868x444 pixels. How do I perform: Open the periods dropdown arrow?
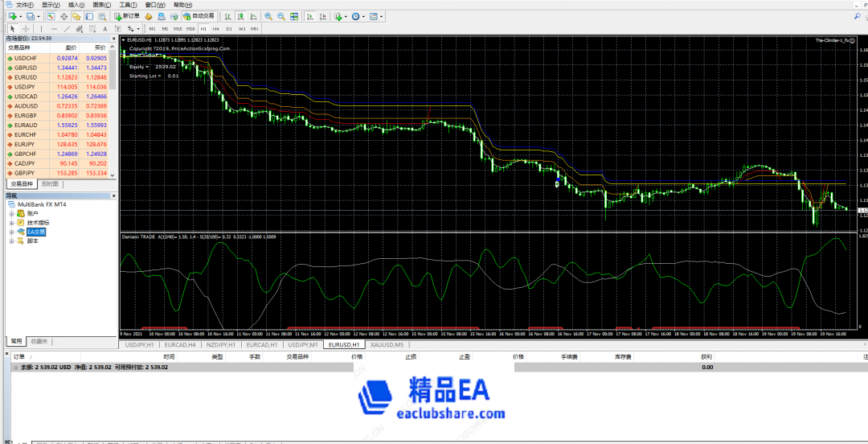364,17
